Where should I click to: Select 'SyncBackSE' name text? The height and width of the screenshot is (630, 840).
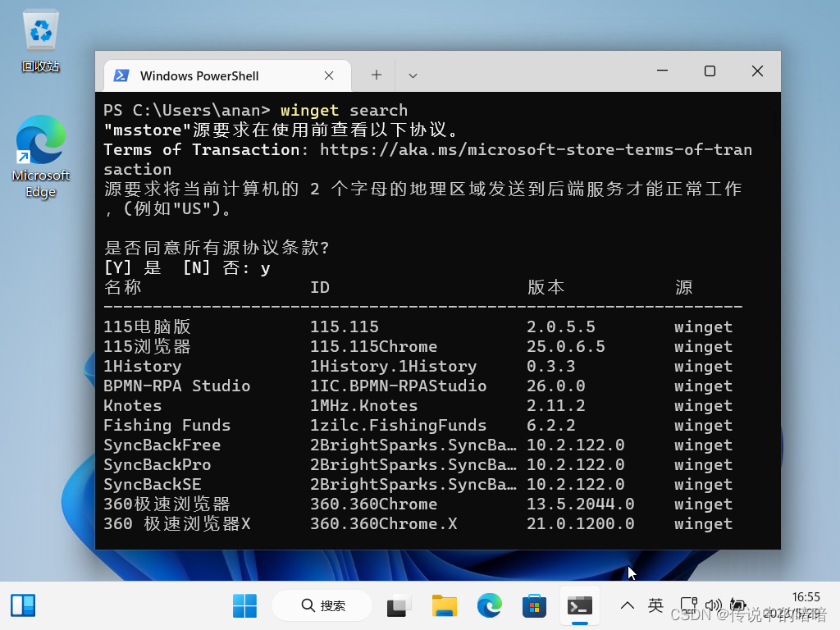coord(153,484)
